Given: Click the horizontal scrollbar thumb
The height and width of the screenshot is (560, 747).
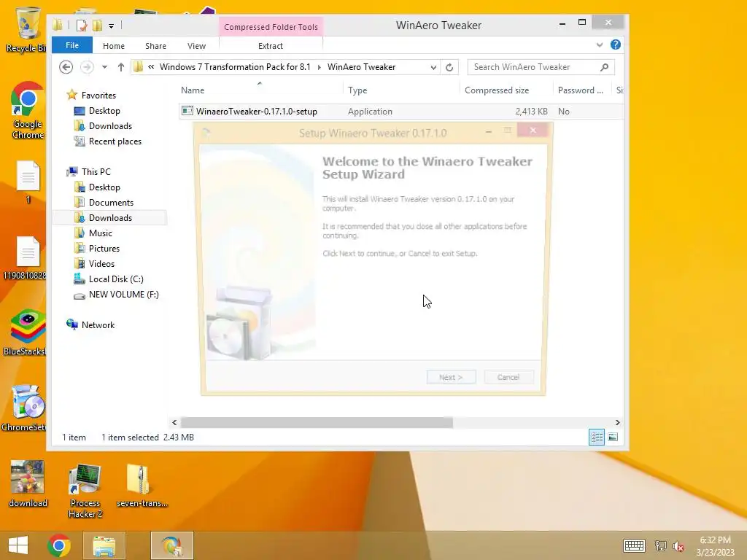Looking at the screenshot, I should pyautogui.click(x=317, y=422).
